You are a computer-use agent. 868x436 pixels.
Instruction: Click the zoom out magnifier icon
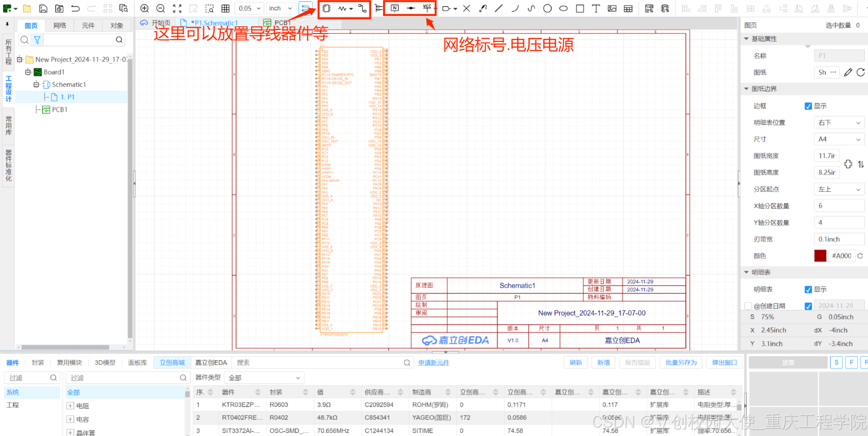pyautogui.click(x=160, y=8)
